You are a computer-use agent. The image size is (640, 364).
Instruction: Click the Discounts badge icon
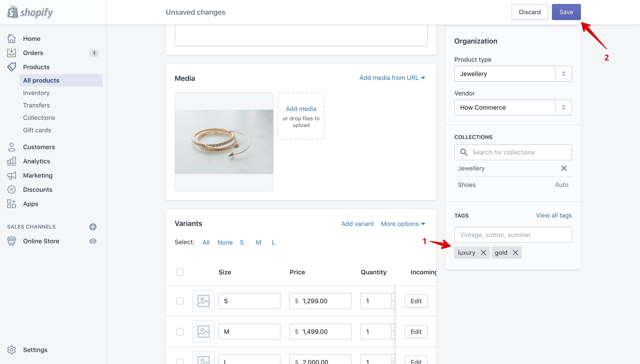click(12, 190)
